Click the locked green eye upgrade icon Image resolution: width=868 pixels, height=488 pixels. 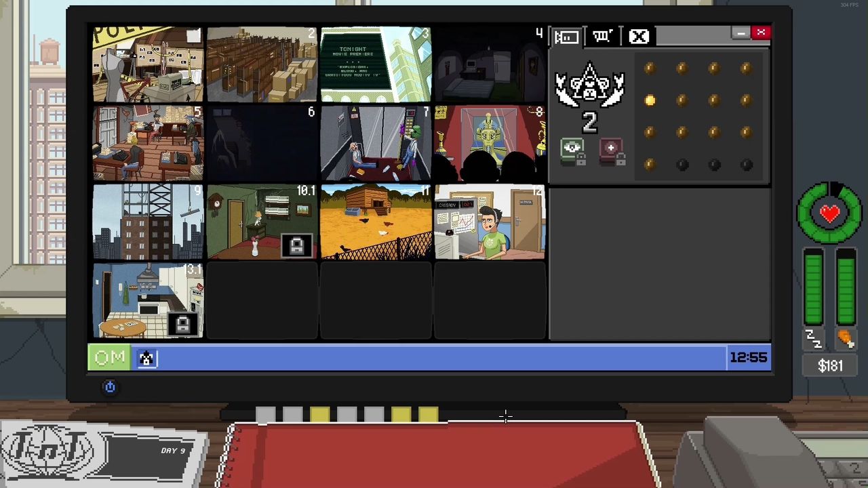[x=573, y=152]
